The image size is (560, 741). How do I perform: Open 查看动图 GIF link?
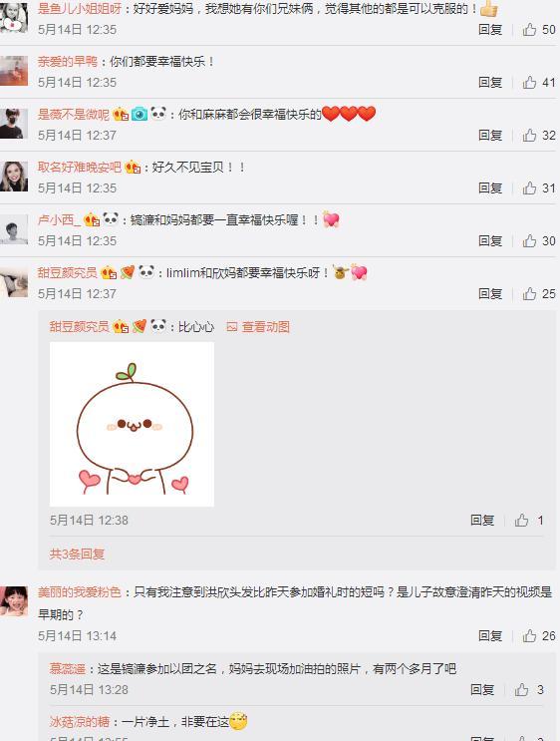258,326
